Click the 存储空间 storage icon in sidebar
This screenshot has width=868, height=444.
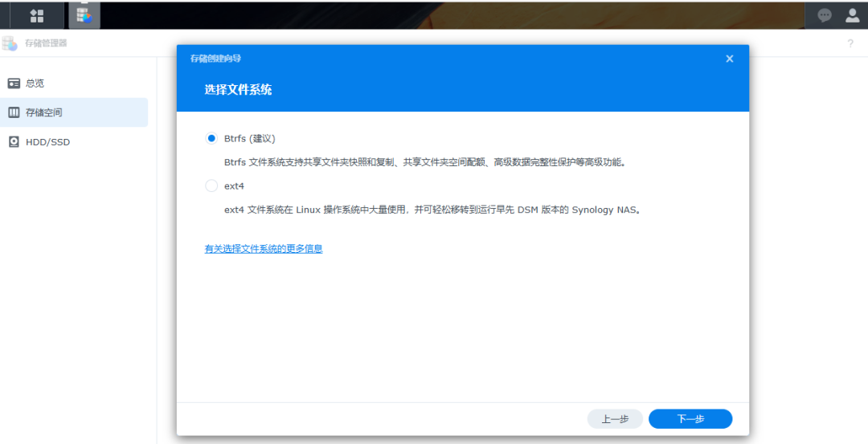point(14,112)
